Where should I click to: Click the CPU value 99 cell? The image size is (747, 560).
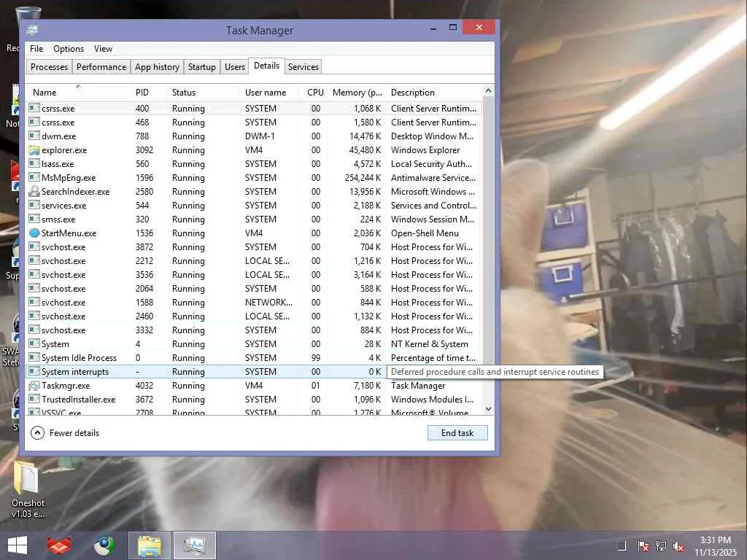click(315, 357)
